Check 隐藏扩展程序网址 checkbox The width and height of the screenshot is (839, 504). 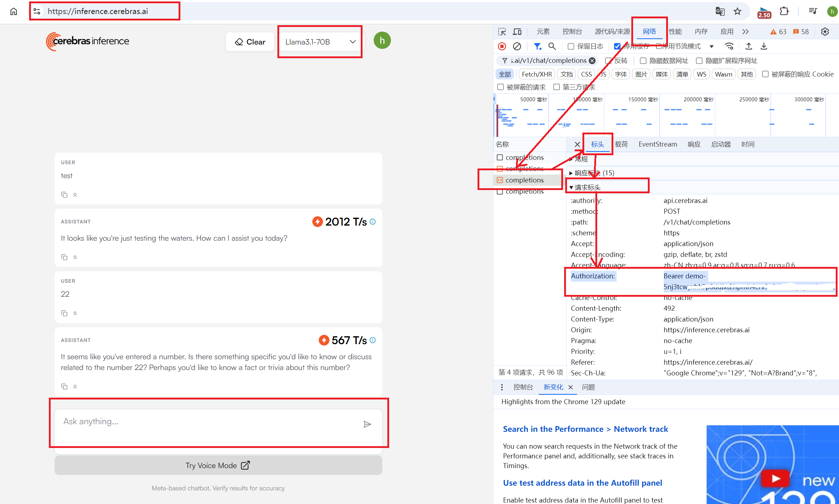click(x=699, y=61)
